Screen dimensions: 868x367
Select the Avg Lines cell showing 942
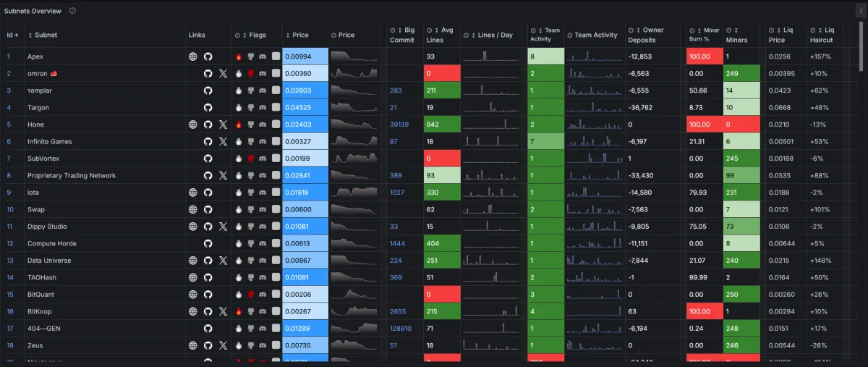pyautogui.click(x=441, y=125)
